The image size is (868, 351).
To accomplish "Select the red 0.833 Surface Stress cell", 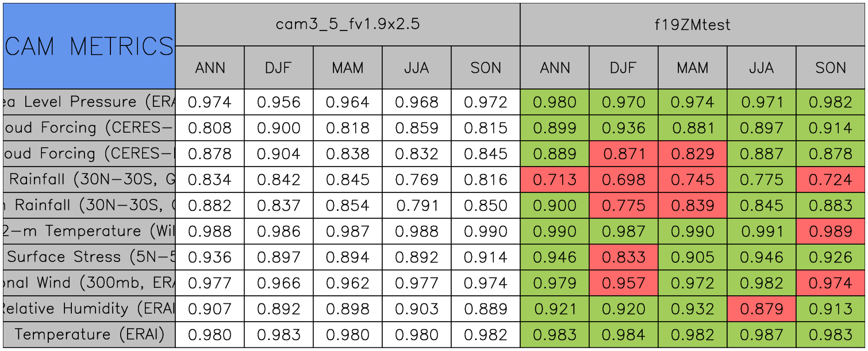I will click(x=623, y=257).
